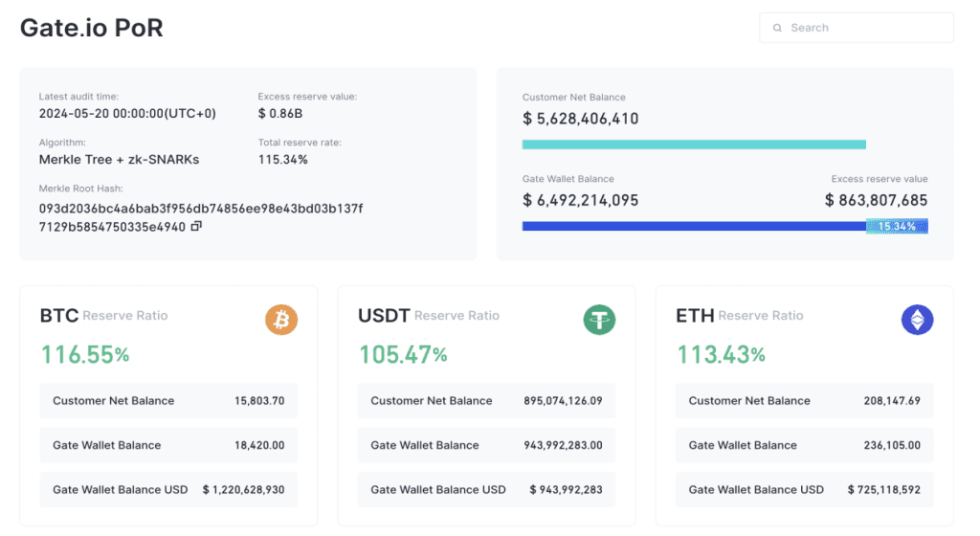Click the 15.34% excess reserve segment
The height and width of the screenshot is (536, 980).
pos(897,227)
